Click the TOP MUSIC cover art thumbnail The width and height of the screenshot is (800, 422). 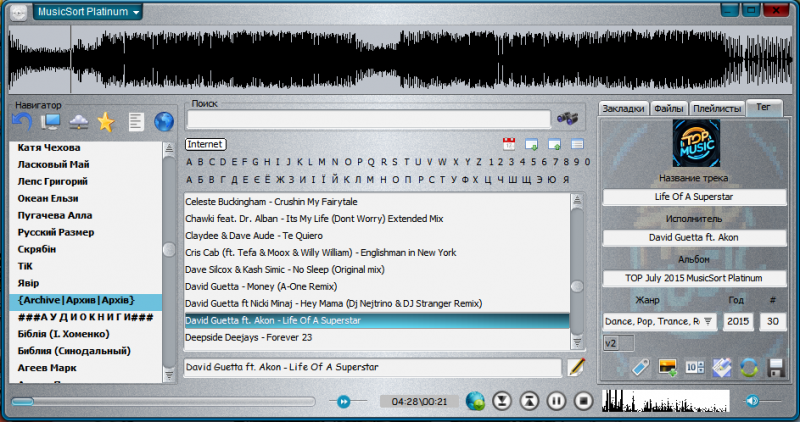point(696,143)
